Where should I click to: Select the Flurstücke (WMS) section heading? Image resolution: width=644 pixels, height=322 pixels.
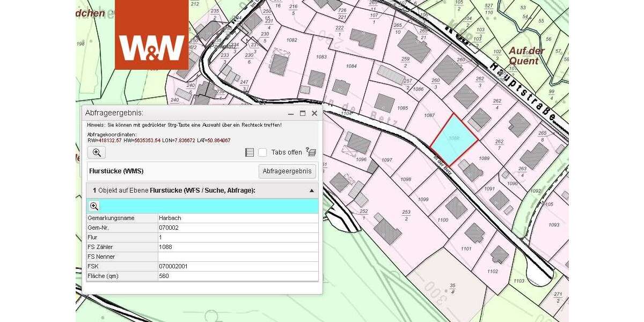pyautogui.click(x=115, y=171)
